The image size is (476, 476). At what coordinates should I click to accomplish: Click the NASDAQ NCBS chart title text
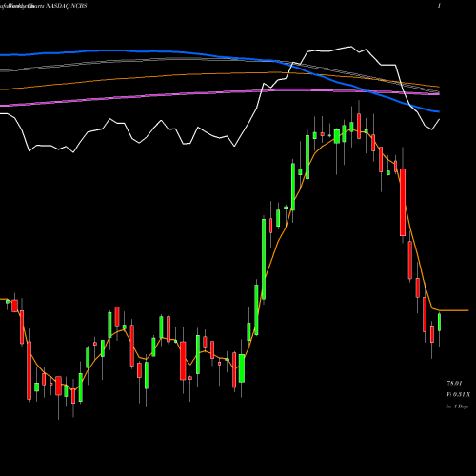67,6
